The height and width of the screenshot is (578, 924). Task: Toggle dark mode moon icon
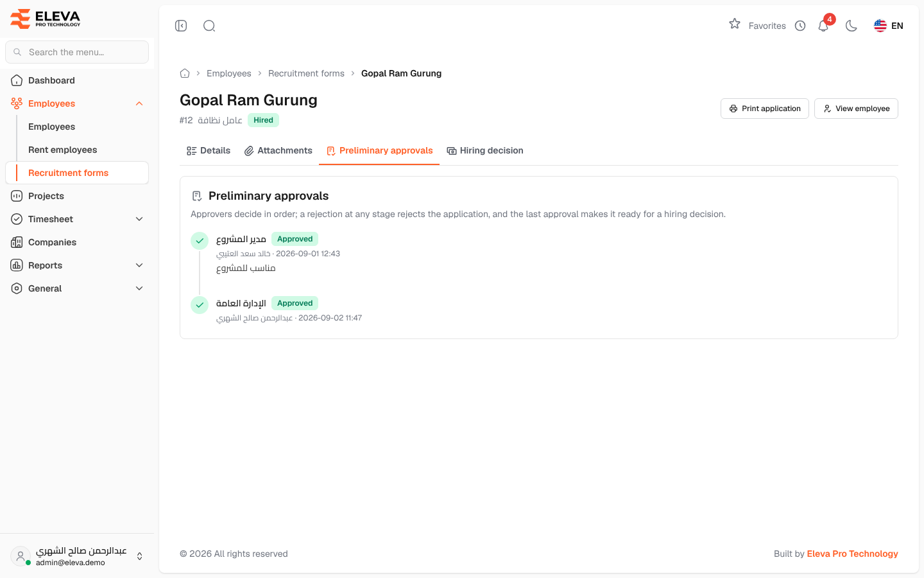851,26
